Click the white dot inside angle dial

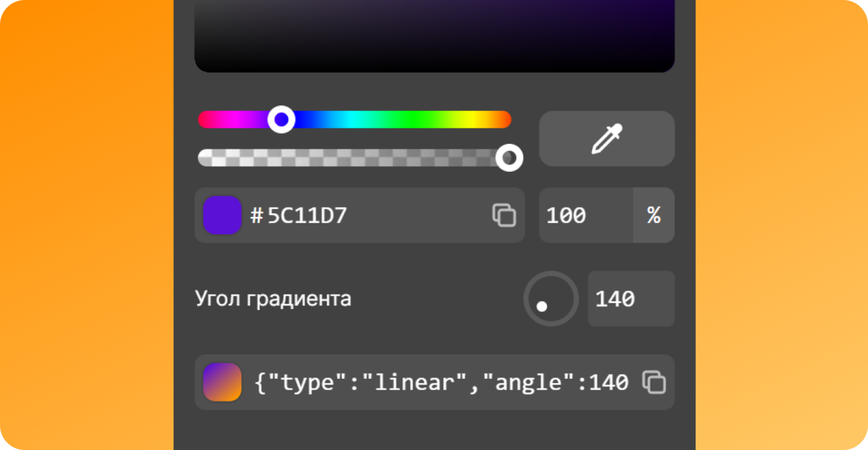click(x=542, y=306)
